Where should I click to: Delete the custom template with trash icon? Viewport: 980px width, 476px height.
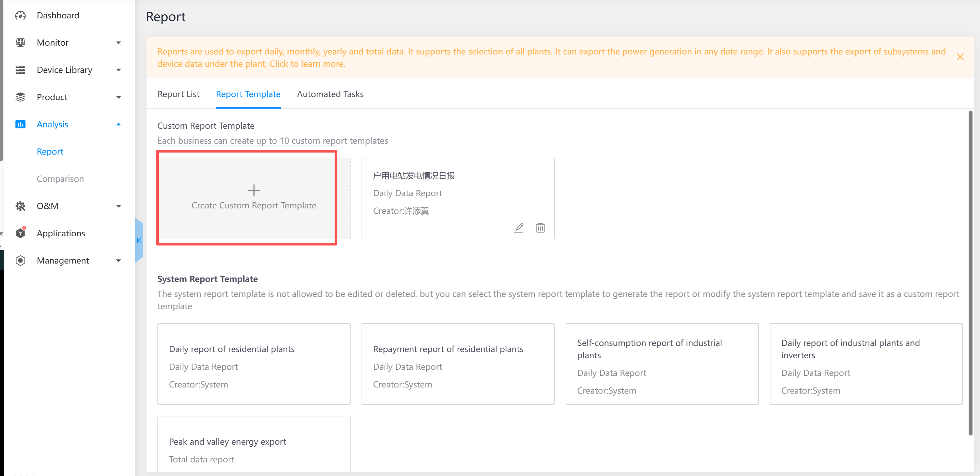540,228
